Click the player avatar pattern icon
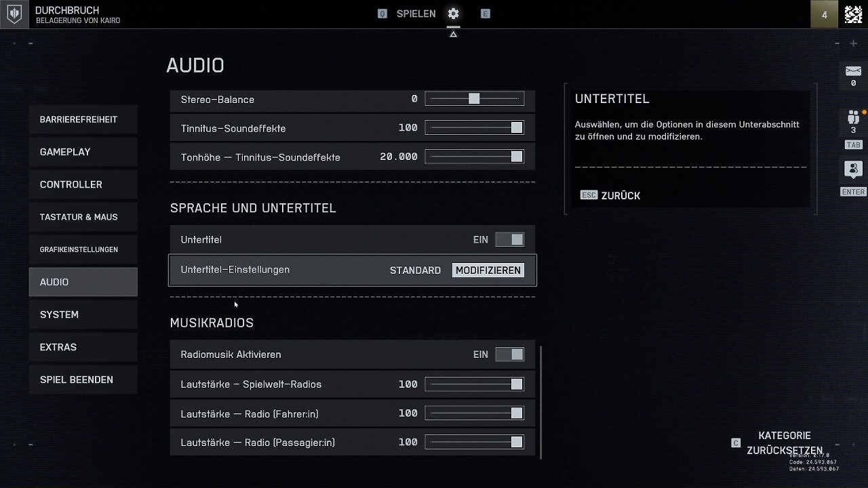Viewport: 868px width, 488px height. point(853,14)
